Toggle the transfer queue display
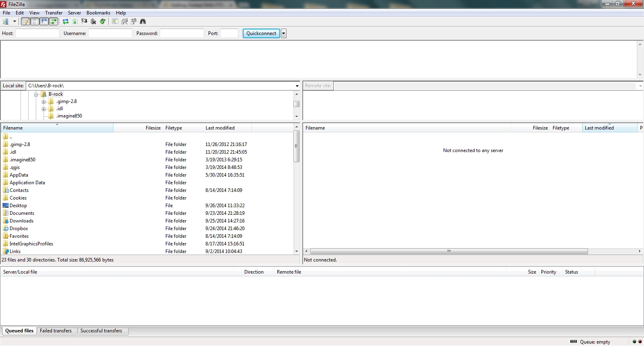The width and height of the screenshot is (644, 346). [54, 21]
